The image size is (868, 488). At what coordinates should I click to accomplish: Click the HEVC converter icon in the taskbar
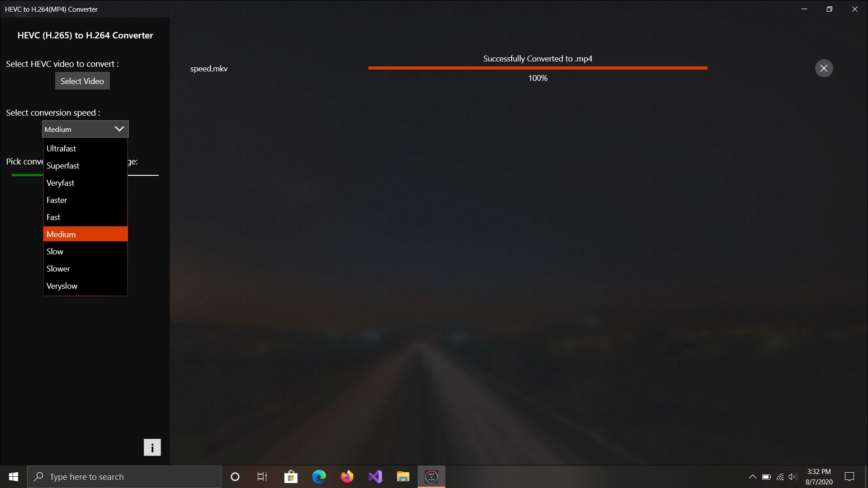[431, 476]
